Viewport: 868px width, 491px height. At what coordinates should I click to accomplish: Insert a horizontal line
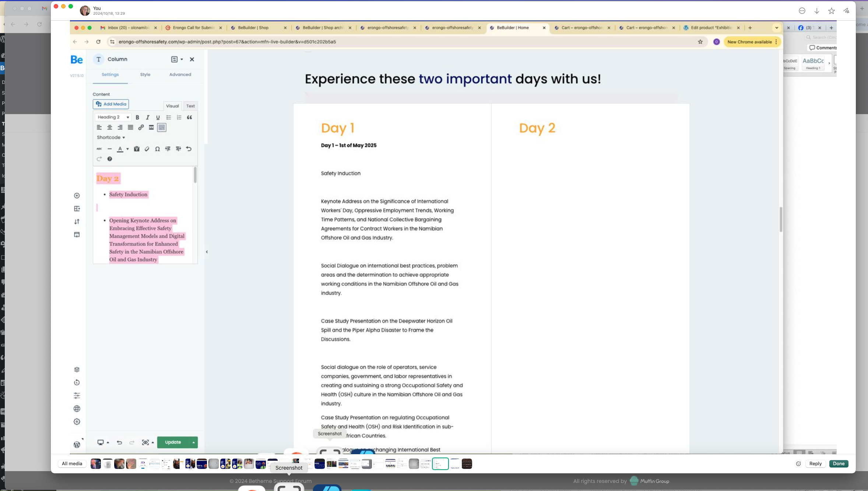point(110,149)
